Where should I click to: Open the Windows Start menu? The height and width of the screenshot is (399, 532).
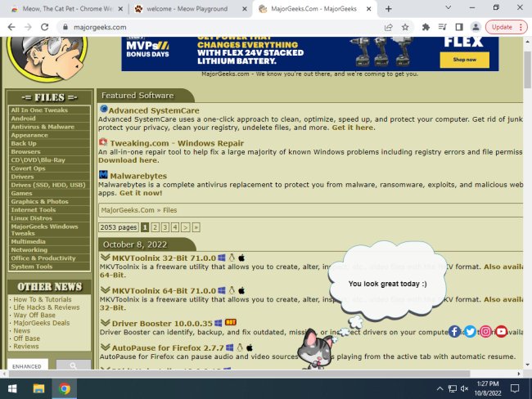12,388
